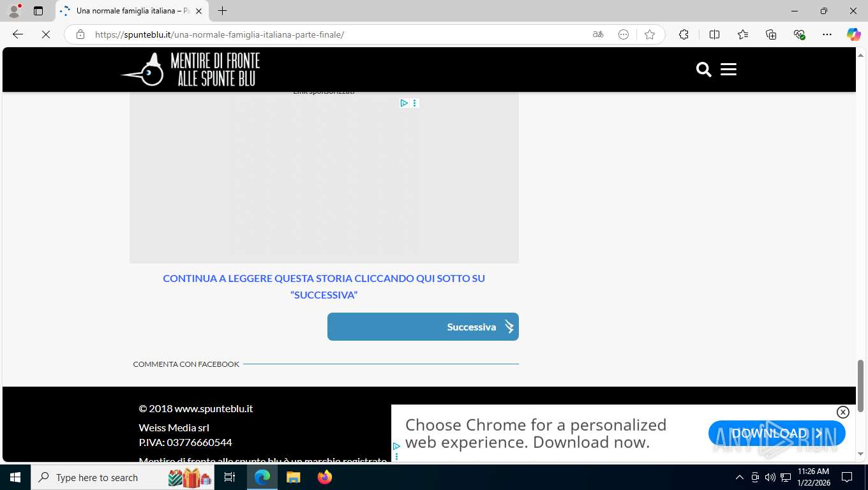Click the © 2018 www.spunteblu.it footer text
868x490 pixels.
click(x=196, y=408)
